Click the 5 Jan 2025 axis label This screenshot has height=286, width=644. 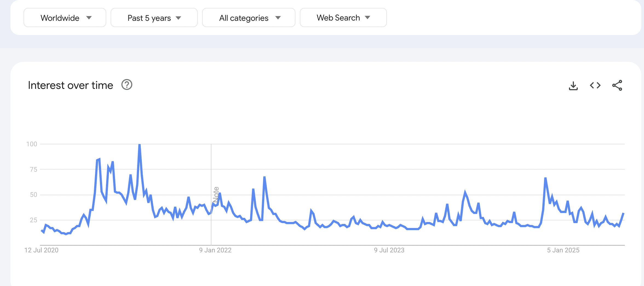tap(563, 250)
